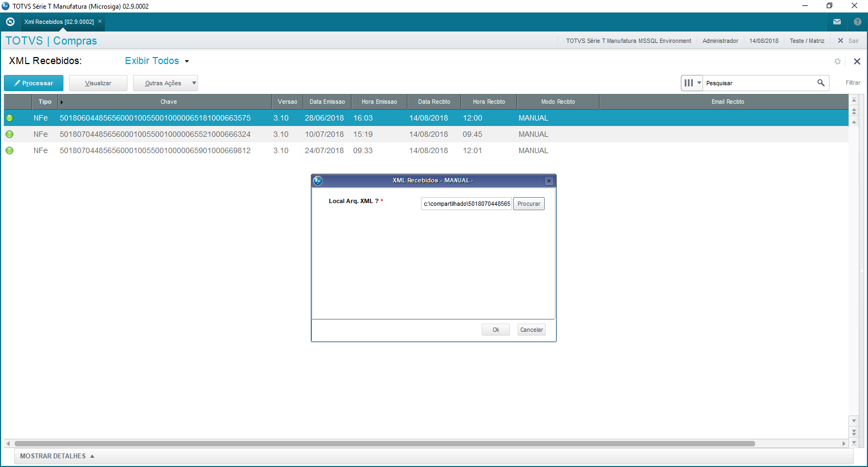The height and width of the screenshot is (467, 868).
Task: Click the Cancelar button
Action: coord(531,330)
